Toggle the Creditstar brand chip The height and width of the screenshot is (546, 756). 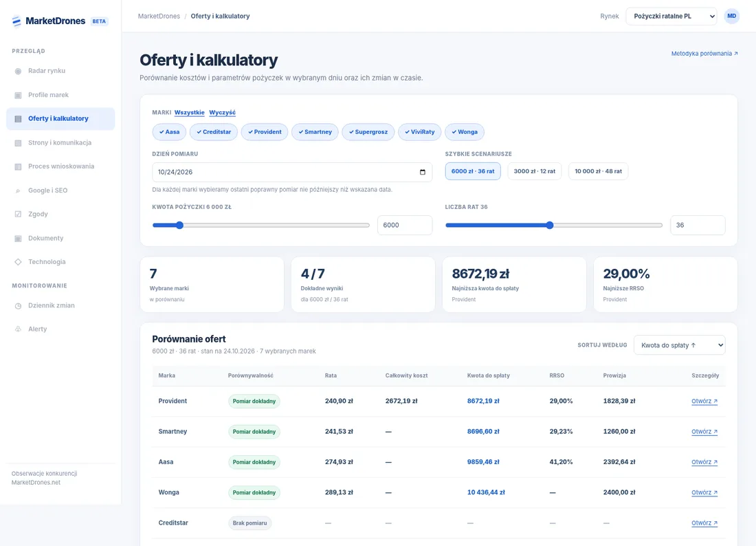[x=214, y=132]
